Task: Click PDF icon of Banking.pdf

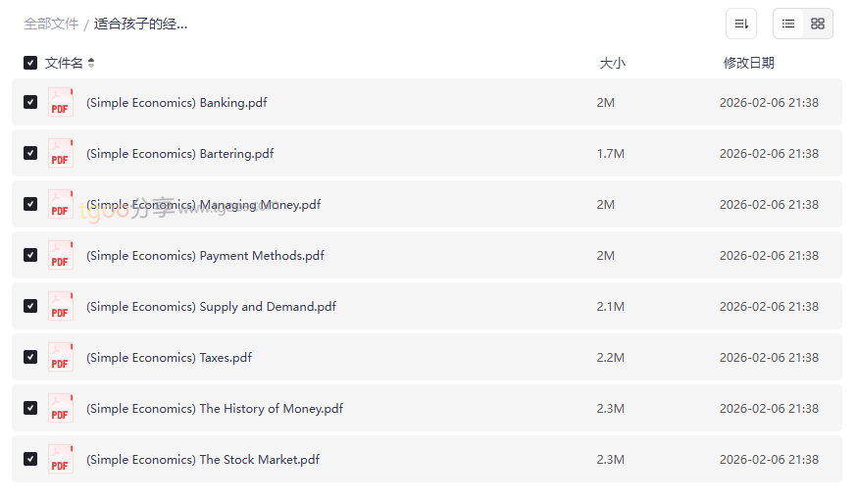Action: 61,103
